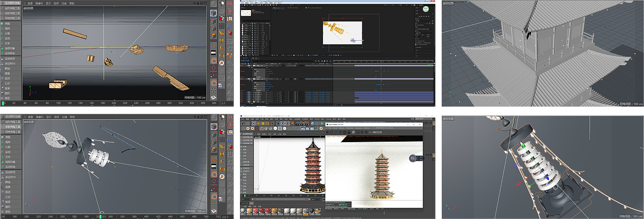Viewport: 644px width, 219px height.
Task: Open Options menu in Live Viewer window
Action: click(x=367, y=128)
